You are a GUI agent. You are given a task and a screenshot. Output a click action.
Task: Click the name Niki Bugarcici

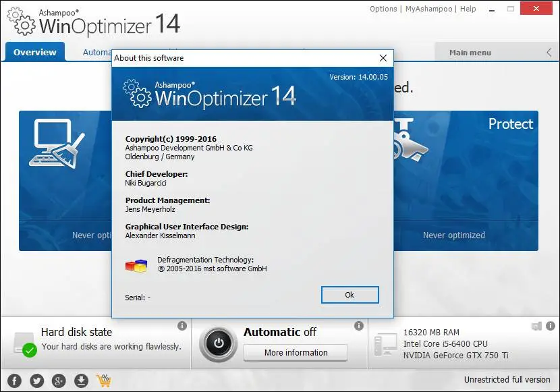click(x=146, y=183)
